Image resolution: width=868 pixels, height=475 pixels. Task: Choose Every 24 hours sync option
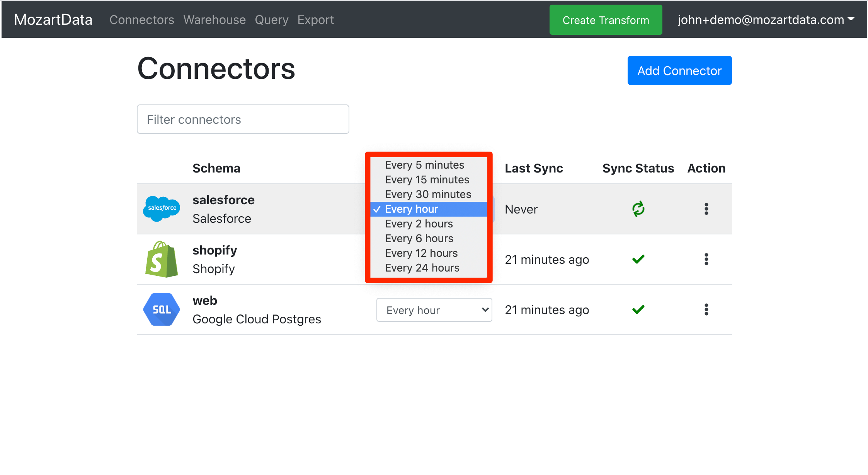(429, 268)
